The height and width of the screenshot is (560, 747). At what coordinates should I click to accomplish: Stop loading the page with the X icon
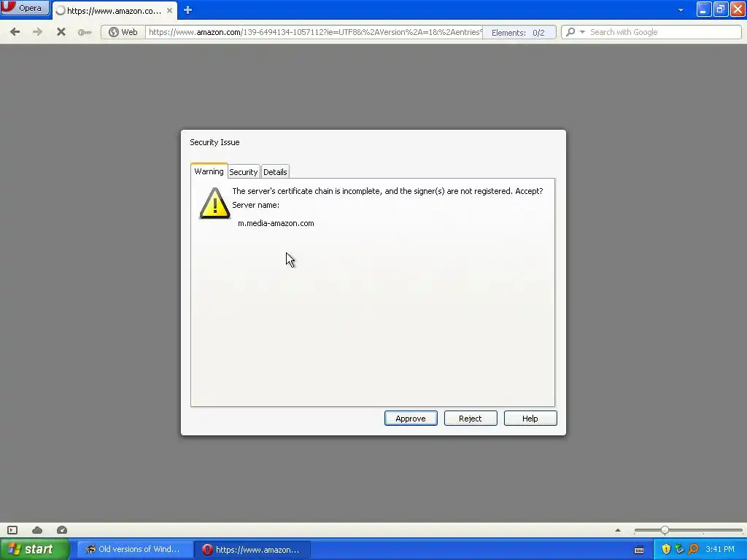[61, 32]
